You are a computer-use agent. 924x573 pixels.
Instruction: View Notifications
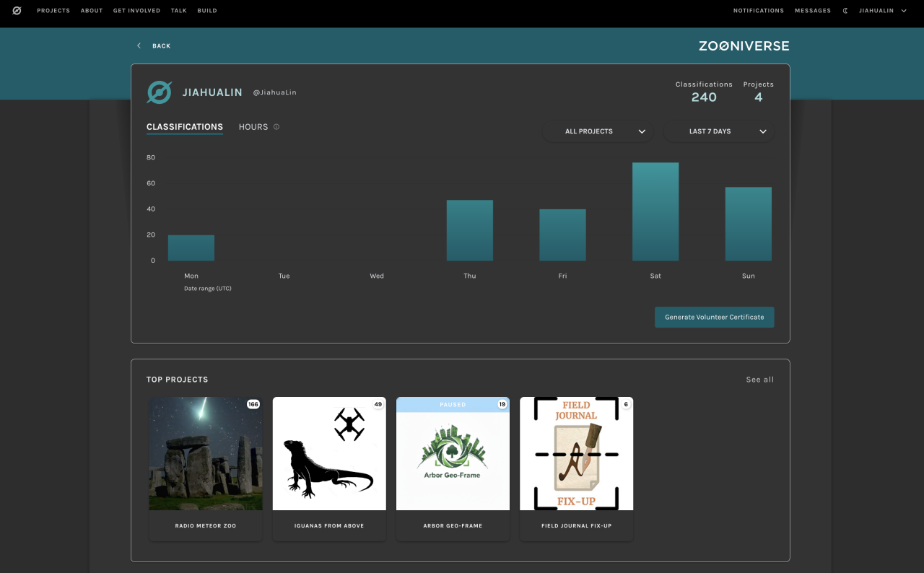[x=759, y=11]
